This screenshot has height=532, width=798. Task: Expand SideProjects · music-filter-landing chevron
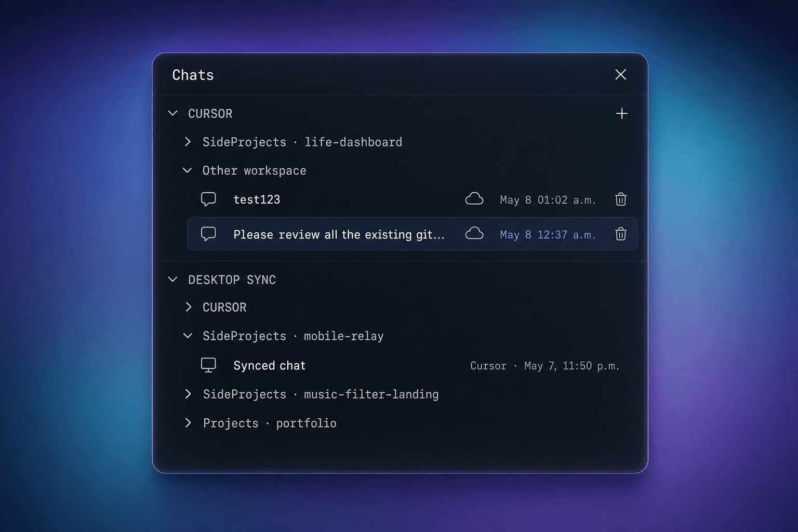click(188, 394)
